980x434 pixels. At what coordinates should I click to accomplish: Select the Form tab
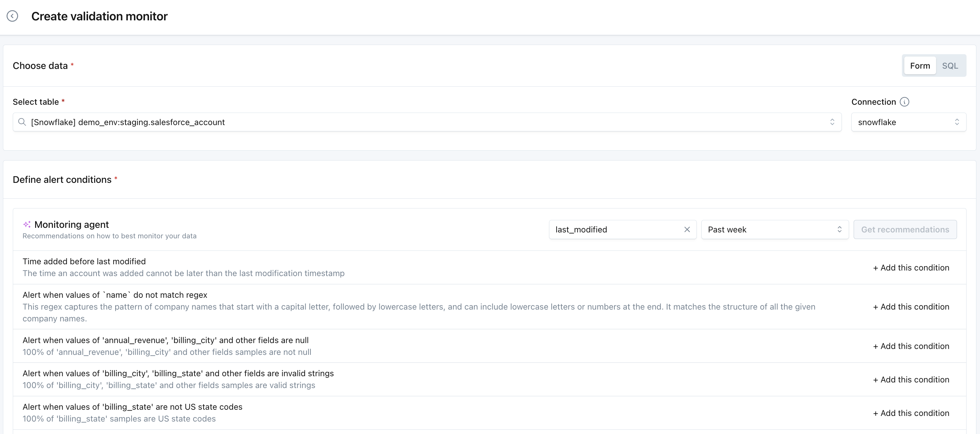920,65
